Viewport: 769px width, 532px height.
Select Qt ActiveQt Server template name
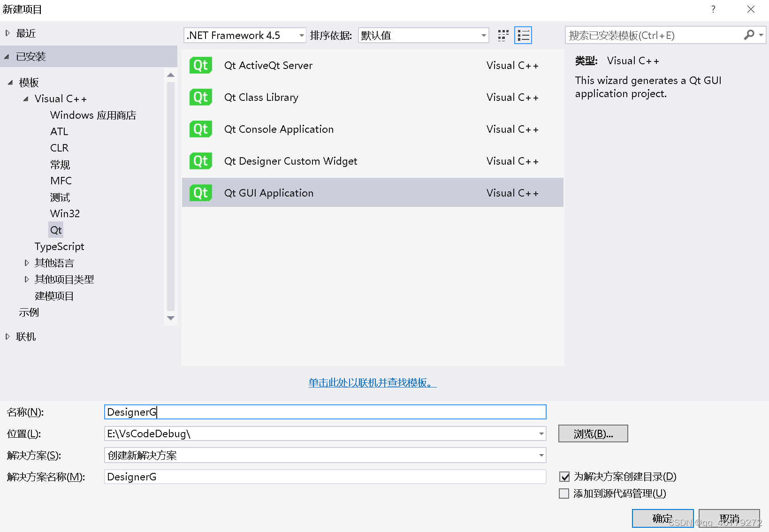[x=268, y=65]
